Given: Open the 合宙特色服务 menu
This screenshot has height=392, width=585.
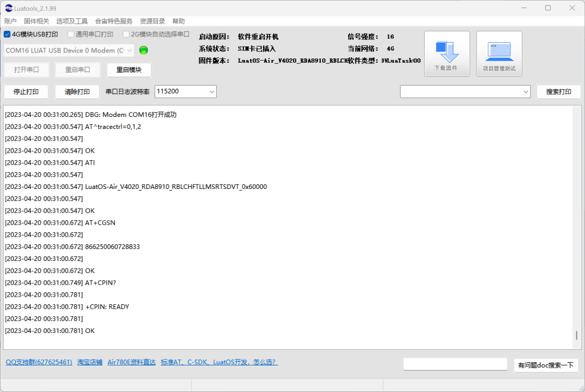Looking at the screenshot, I should coord(113,21).
